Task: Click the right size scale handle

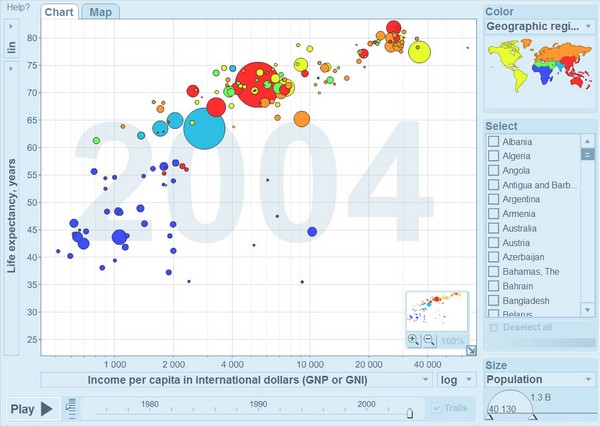Action: pos(533,416)
